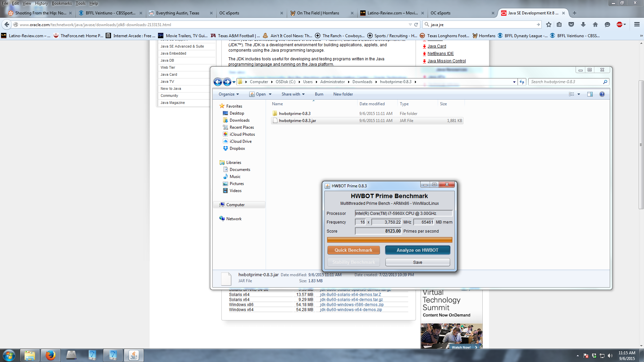Click the volume tray icon

[610, 356]
